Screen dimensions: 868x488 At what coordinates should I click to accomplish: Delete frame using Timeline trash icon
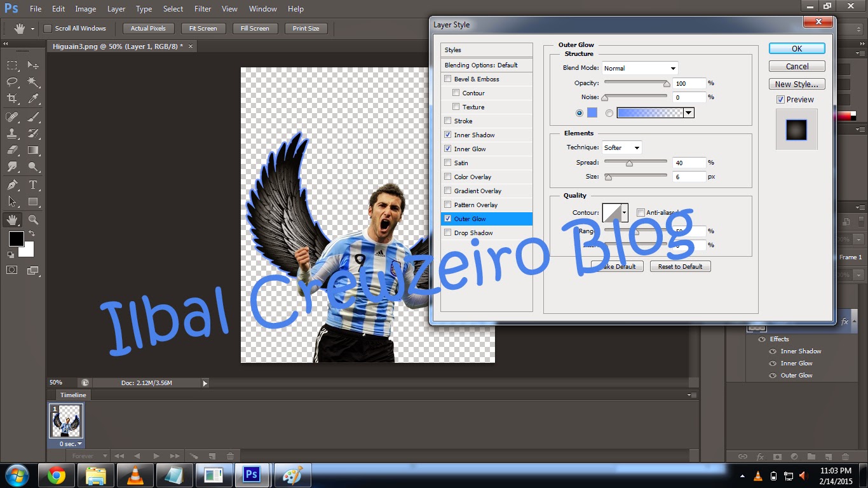[230, 456]
